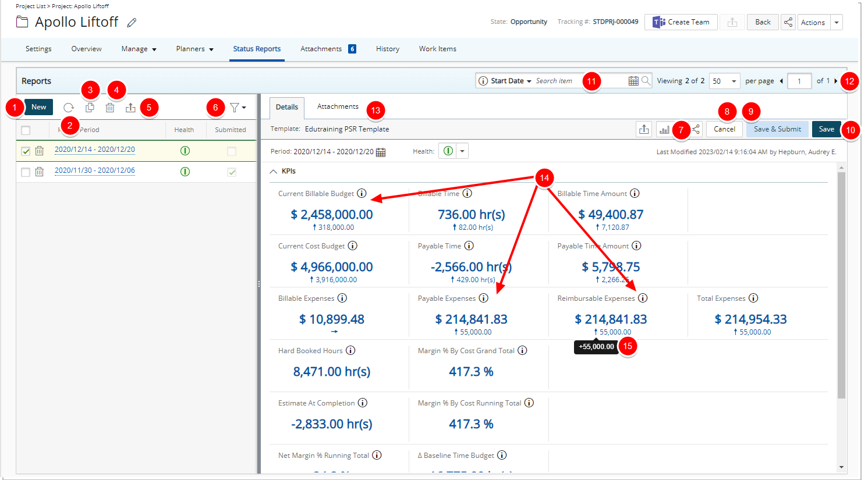Open the Settings tab

point(38,49)
